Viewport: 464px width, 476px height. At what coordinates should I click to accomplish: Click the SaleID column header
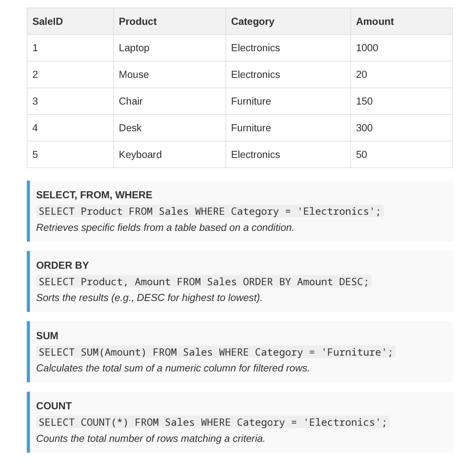[x=70, y=21]
